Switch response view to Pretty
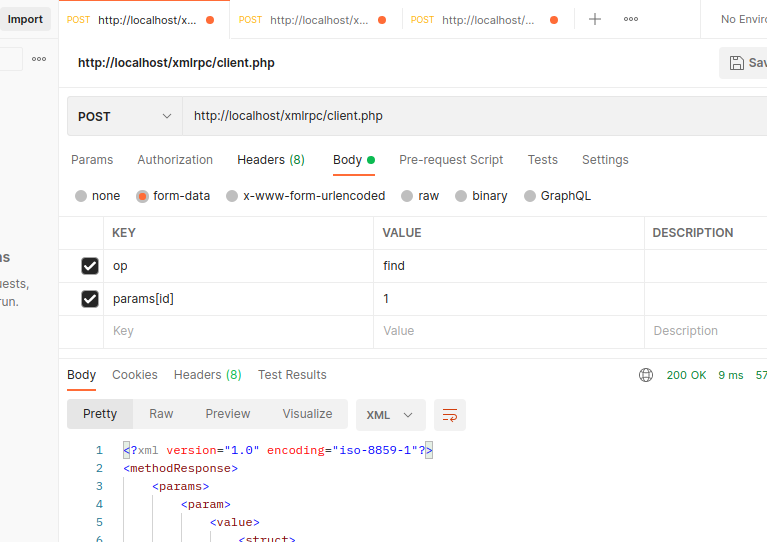This screenshot has width=767, height=542. coord(100,414)
